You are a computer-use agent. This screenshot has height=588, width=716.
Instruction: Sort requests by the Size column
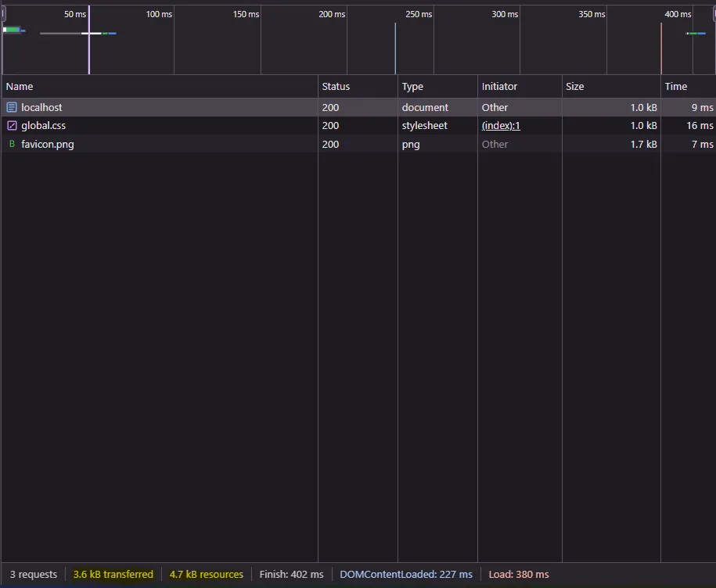[x=574, y=86]
